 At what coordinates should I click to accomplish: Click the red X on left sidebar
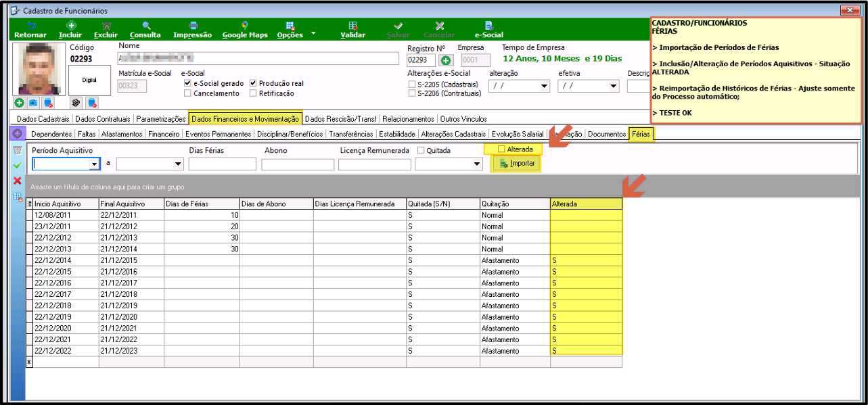coord(18,181)
